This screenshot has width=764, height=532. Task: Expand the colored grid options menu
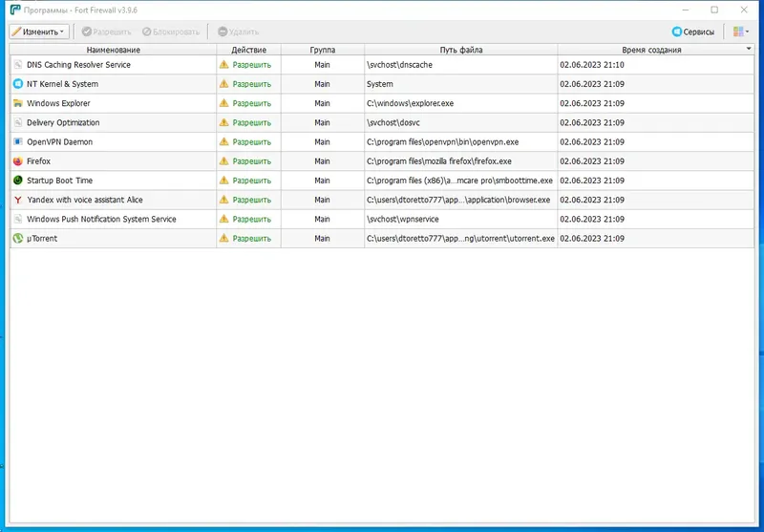click(741, 32)
